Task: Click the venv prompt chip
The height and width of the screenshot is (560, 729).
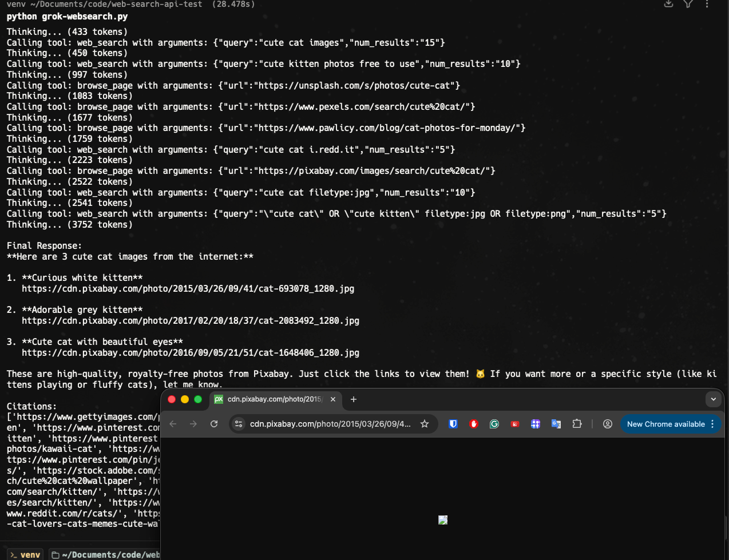Action: [x=25, y=554]
